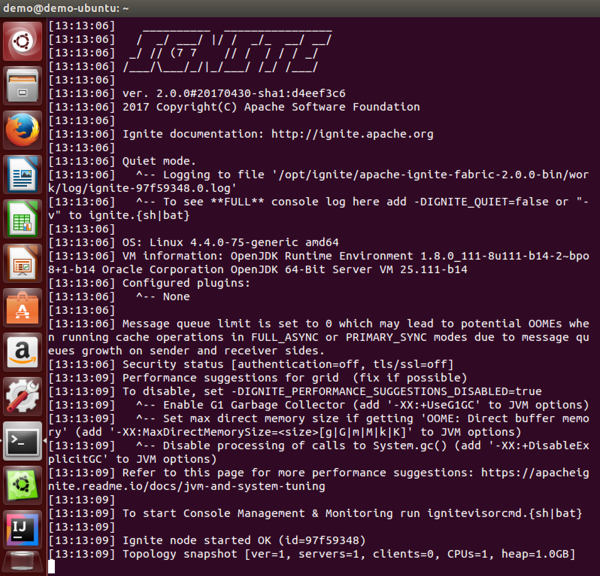Click the -DIGNITE_QUIET=false text

[x=481, y=202]
